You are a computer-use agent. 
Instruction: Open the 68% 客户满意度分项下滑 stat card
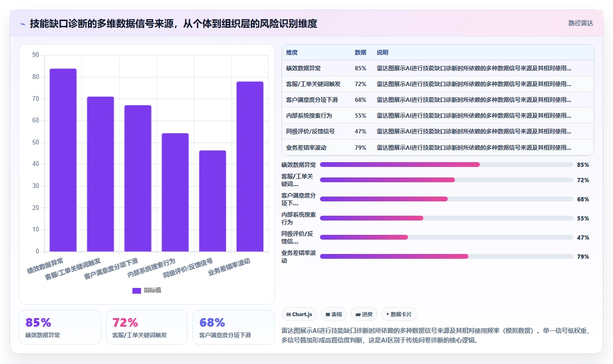tap(233, 327)
